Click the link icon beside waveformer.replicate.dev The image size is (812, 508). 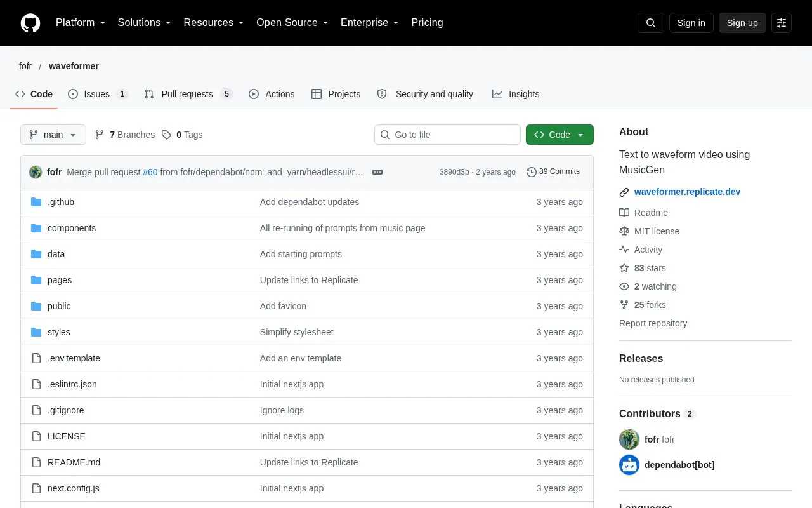(624, 192)
